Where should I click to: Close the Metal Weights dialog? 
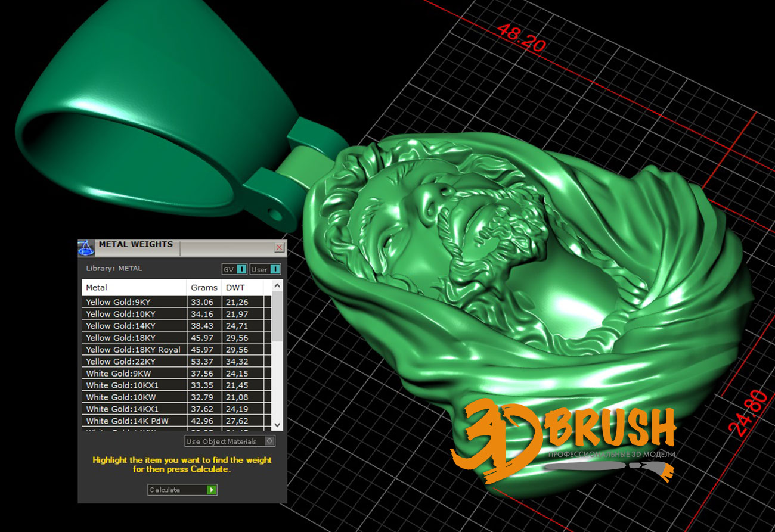pyautogui.click(x=279, y=247)
